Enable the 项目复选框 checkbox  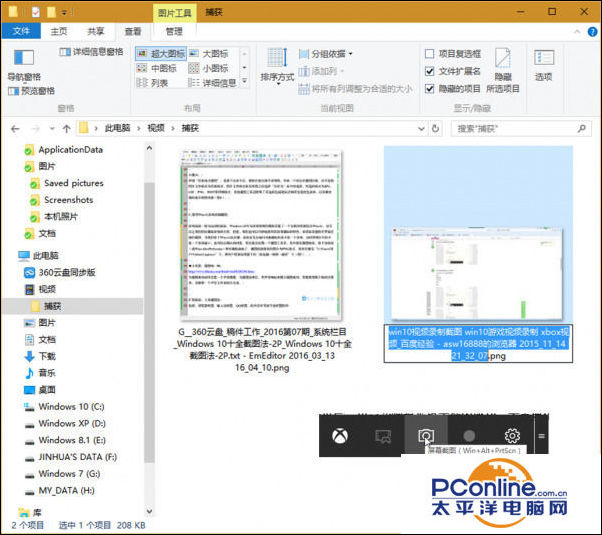(430, 54)
